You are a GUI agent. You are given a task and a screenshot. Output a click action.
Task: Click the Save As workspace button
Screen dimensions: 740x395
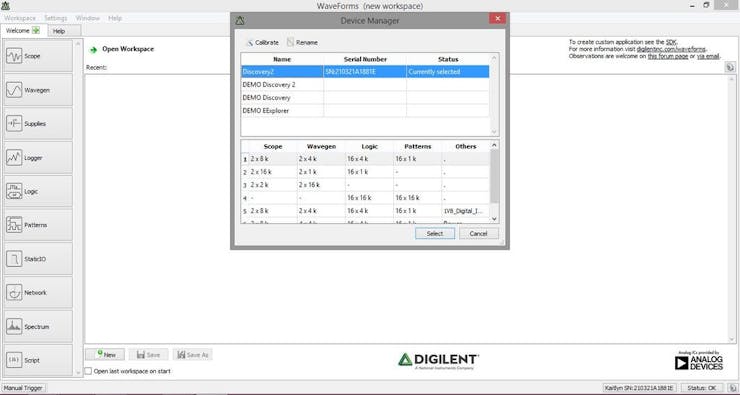pos(193,355)
